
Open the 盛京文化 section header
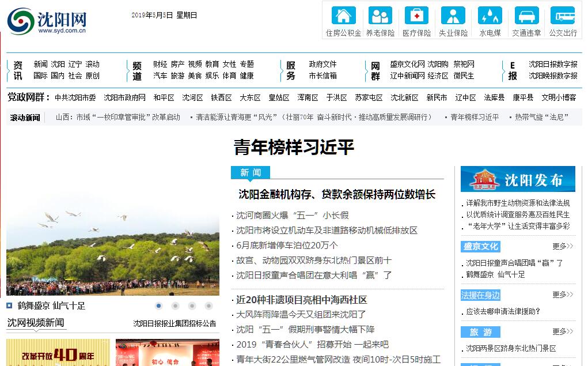coord(480,247)
